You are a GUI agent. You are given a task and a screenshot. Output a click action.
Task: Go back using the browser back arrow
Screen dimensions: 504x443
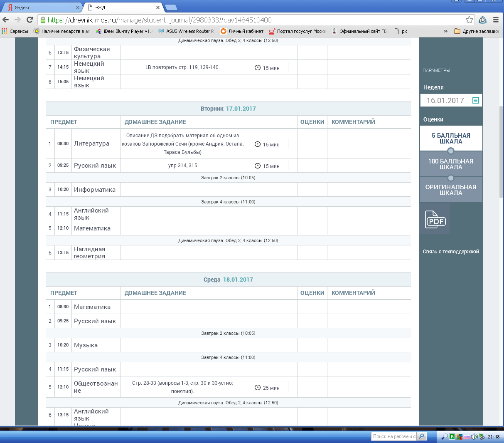point(6,20)
